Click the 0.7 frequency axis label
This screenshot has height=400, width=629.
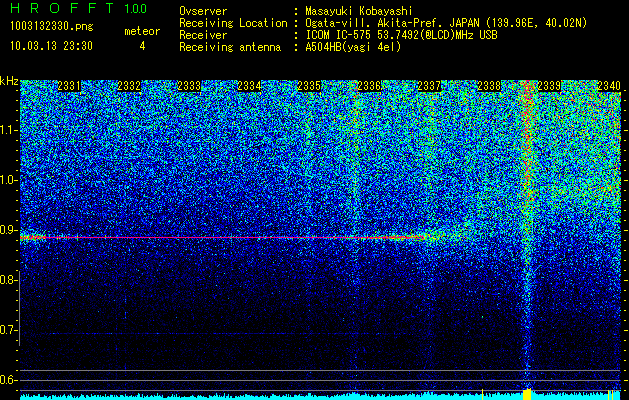point(8,330)
